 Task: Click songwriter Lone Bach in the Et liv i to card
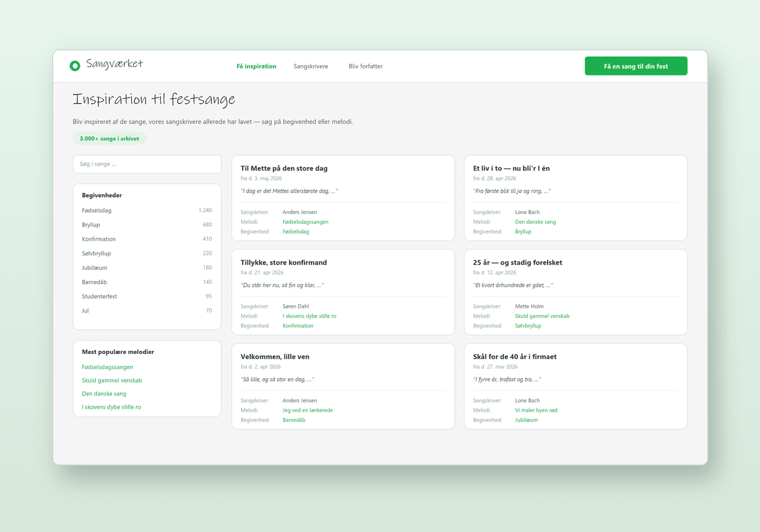(x=527, y=212)
